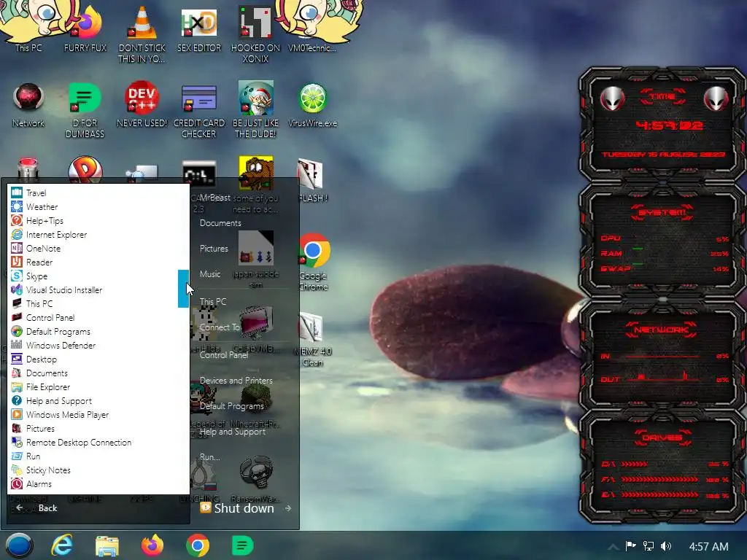Open Control Panel from the right pane
The width and height of the screenshot is (747, 560).
(x=224, y=355)
